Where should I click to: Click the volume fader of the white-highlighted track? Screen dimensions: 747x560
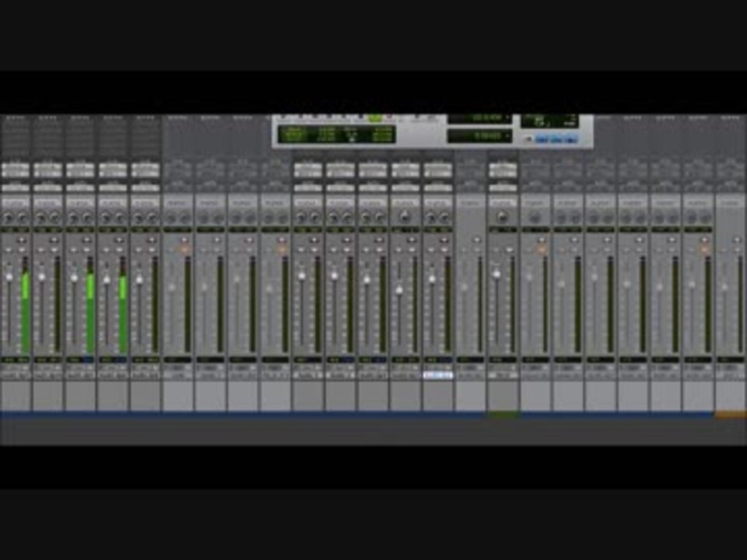pos(432,279)
